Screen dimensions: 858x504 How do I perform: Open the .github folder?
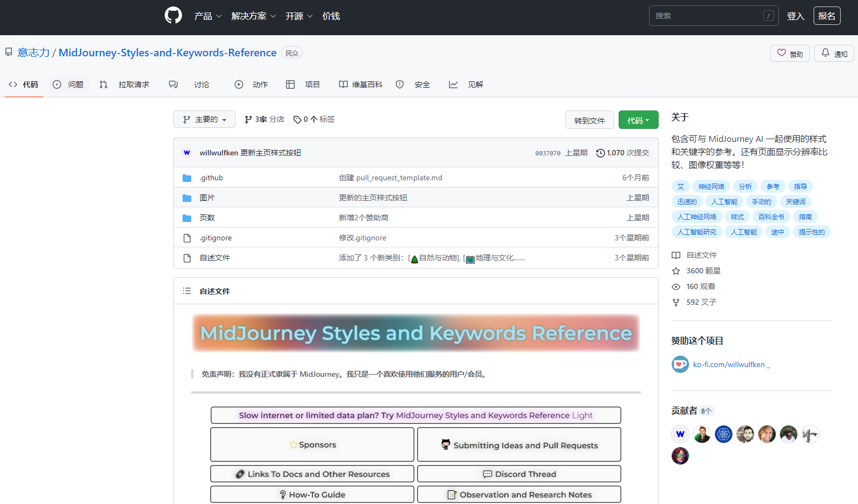(x=211, y=178)
